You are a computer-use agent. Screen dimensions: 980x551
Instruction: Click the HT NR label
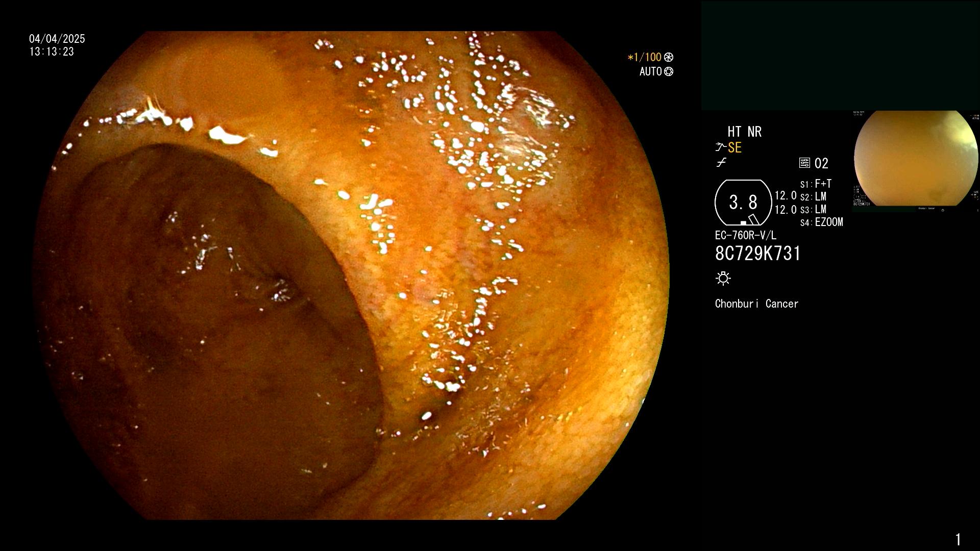click(x=745, y=132)
